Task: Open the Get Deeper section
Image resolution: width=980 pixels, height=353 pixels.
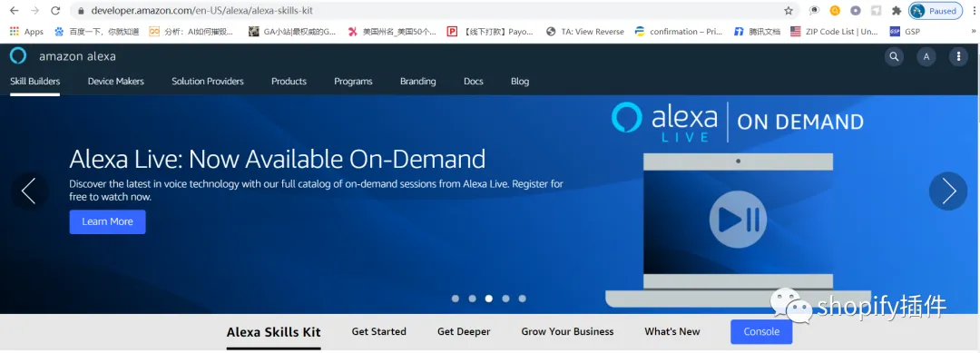Action: 464,332
